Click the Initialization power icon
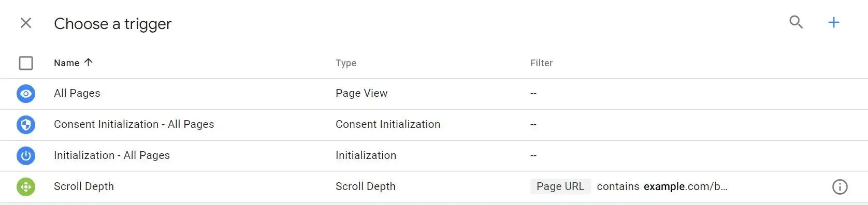The height and width of the screenshot is (205, 868). point(26,156)
